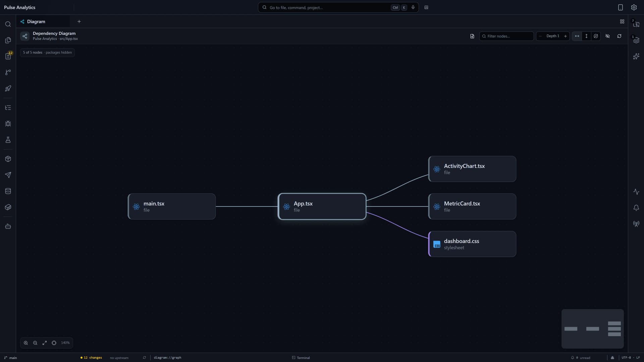Toggle the device panel icon in title bar

point(620,7)
